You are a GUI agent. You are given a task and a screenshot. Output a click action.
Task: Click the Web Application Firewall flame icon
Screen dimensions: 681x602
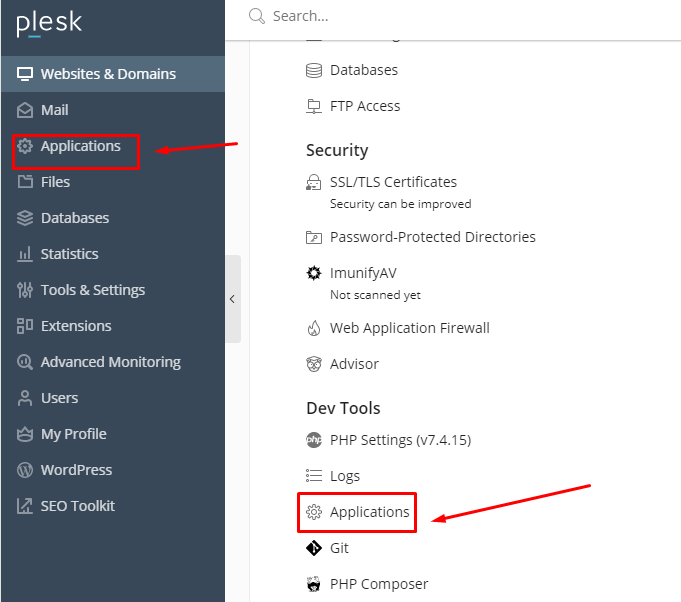314,328
